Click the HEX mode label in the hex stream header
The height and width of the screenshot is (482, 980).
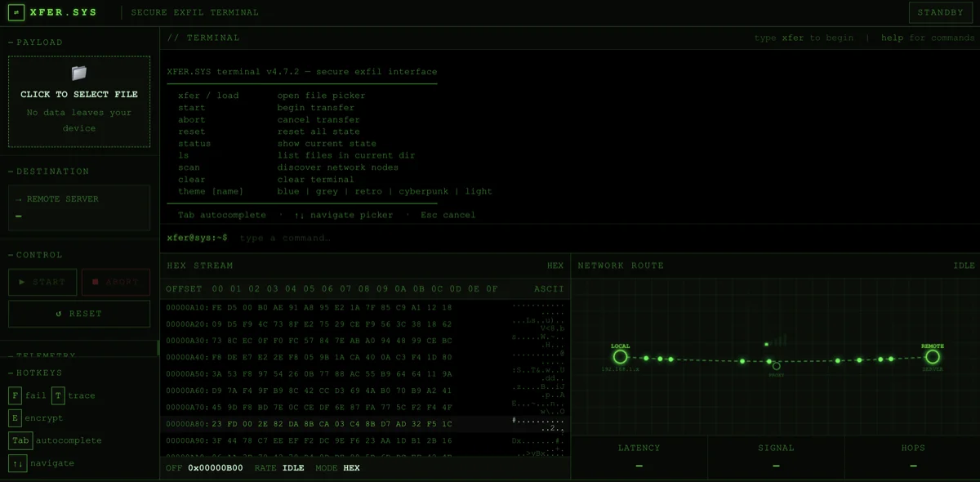555,266
